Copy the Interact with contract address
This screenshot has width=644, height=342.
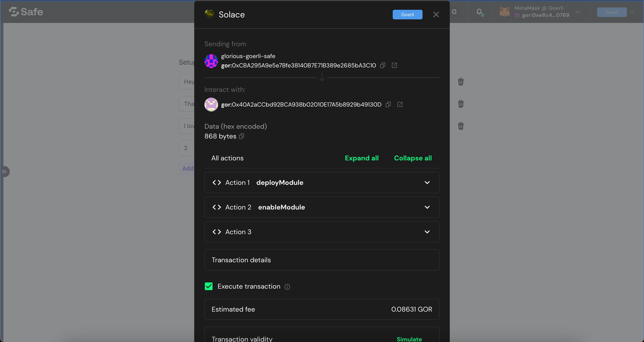(388, 104)
